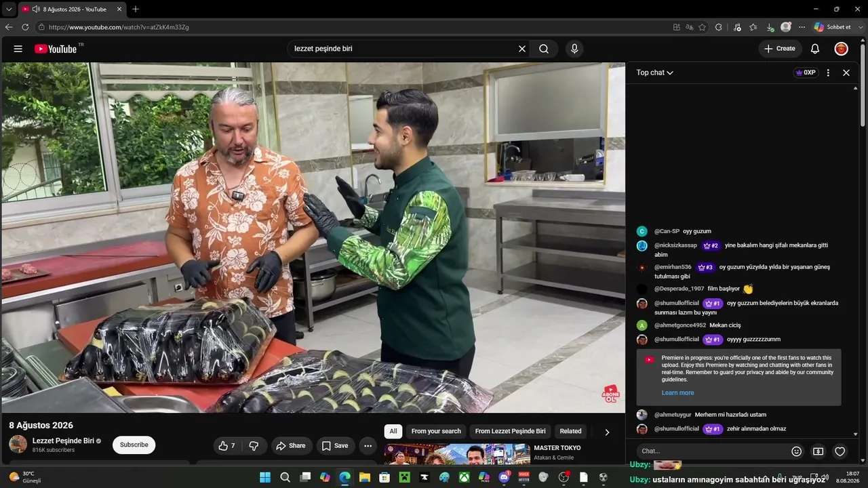868x488 pixels.
Task: Share the video
Action: click(x=292, y=446)
